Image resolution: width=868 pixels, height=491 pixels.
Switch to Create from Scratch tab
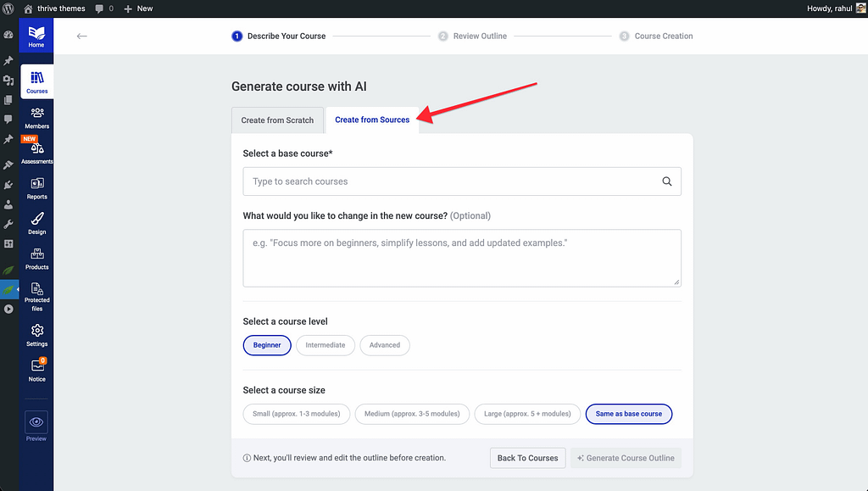277,120
